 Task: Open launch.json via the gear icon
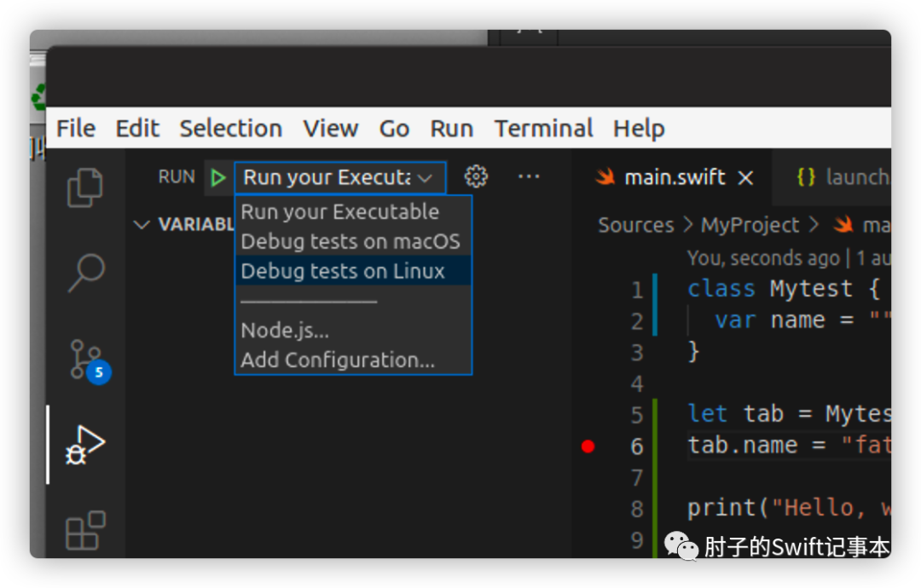476,176
